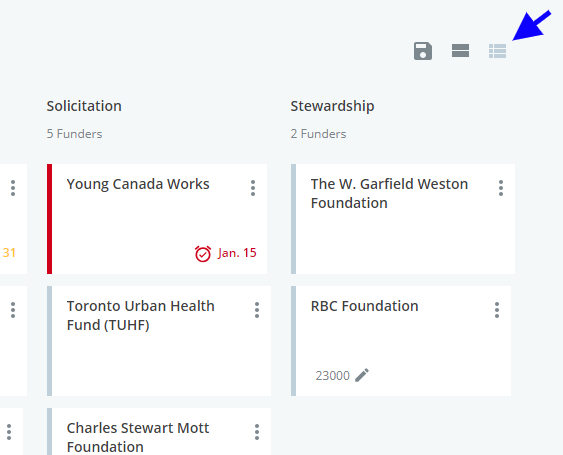Switch to list view layout icon
The width and height of the screenshot is (563, 455).
pyautogui.click(x=497, y=51)
